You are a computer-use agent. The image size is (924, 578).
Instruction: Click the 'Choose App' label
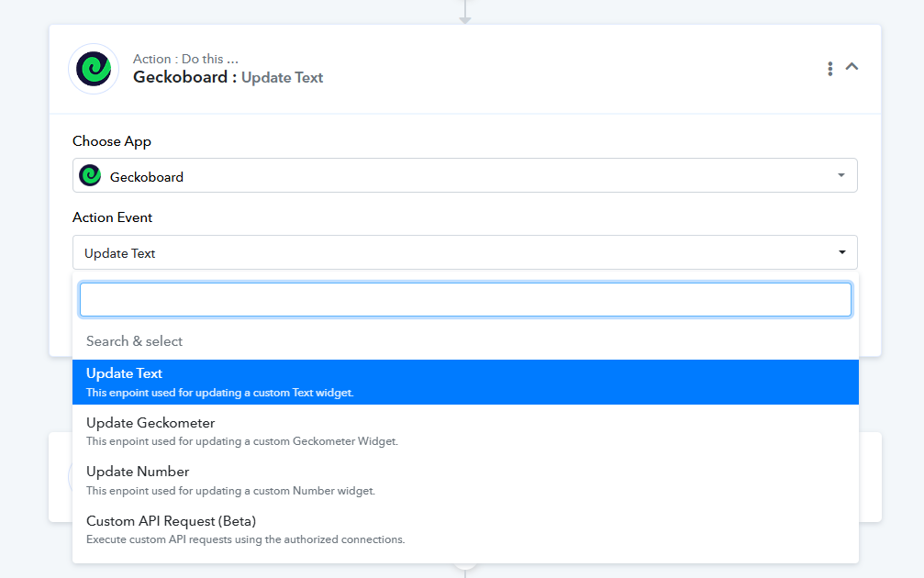tap(112, 141)
